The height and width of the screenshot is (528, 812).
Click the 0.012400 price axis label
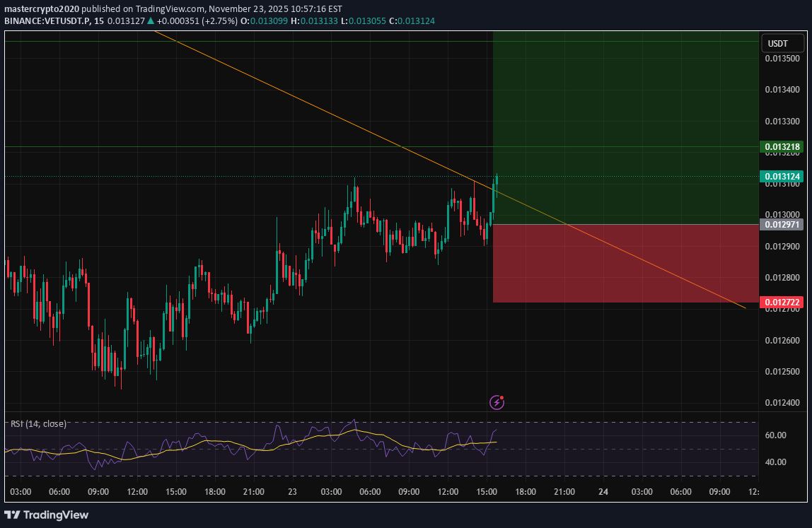tap(782, 403)
